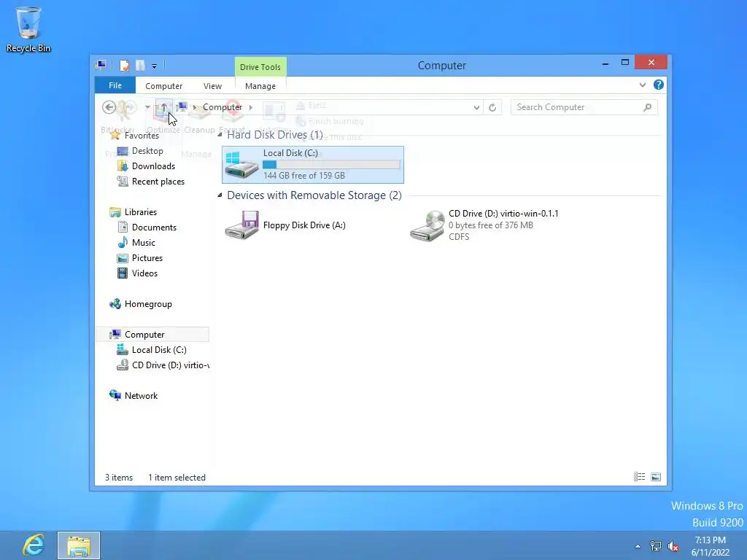Switch to the Computer ribbon tab
747x560 pixels.
point(163,86)
